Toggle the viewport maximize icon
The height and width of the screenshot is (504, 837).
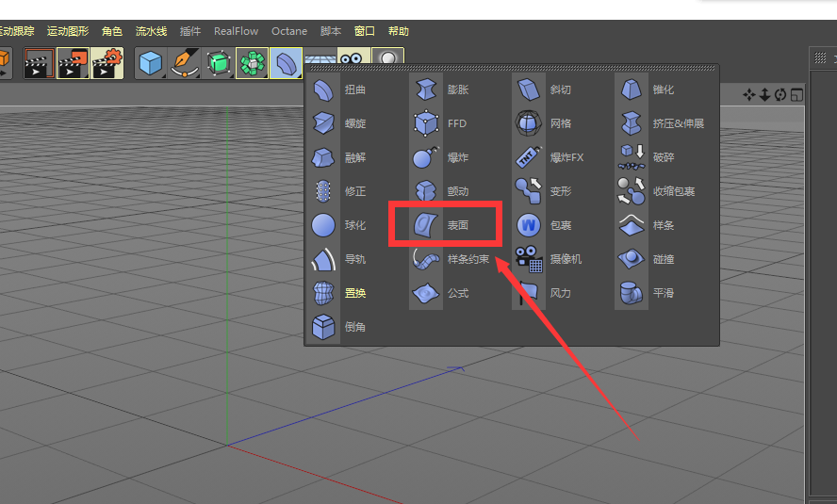[796, 95]
